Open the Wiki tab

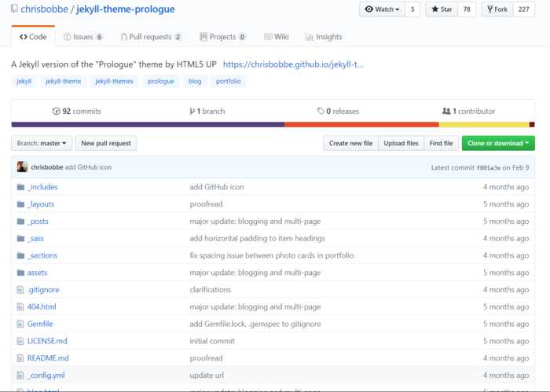(277, 36)
